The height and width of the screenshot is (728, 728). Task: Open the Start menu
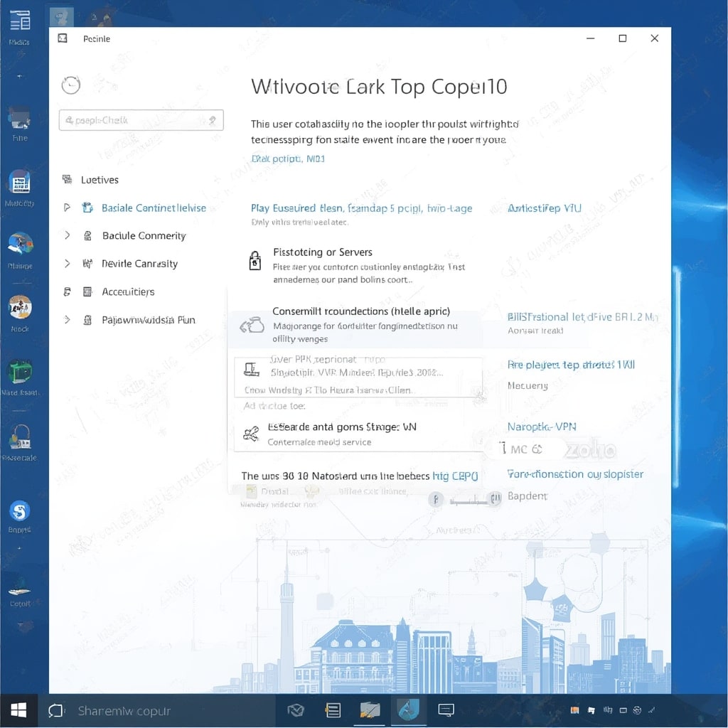(x=18, y=710)
